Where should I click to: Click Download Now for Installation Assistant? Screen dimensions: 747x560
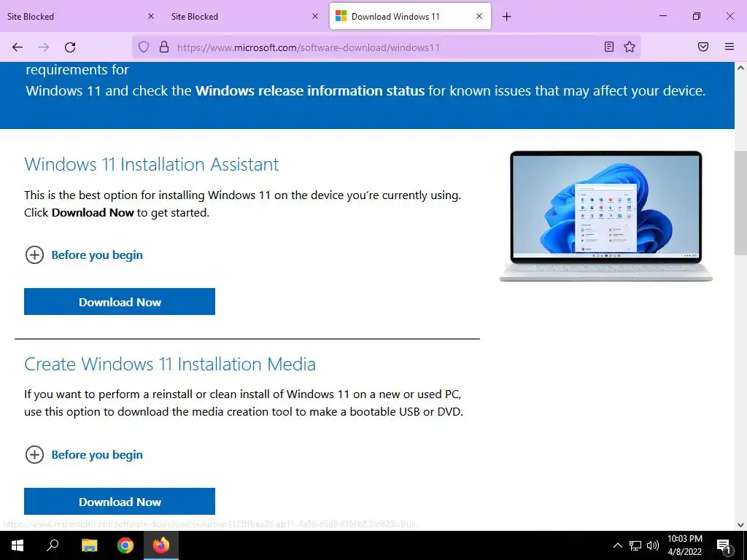[120, 301]
